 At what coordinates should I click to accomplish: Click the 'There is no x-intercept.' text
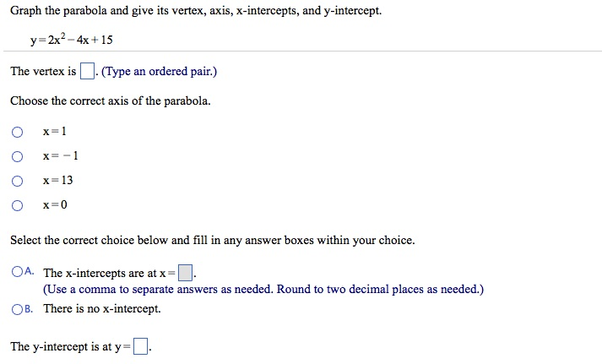101,308
